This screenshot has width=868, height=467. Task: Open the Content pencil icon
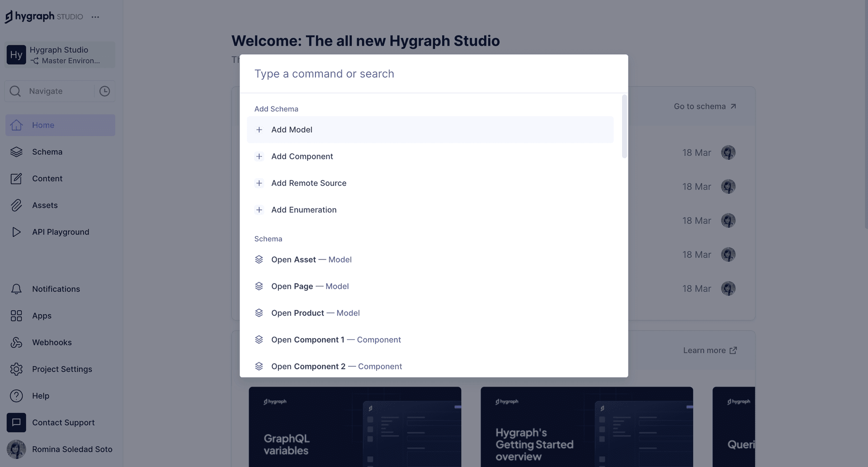16,179
